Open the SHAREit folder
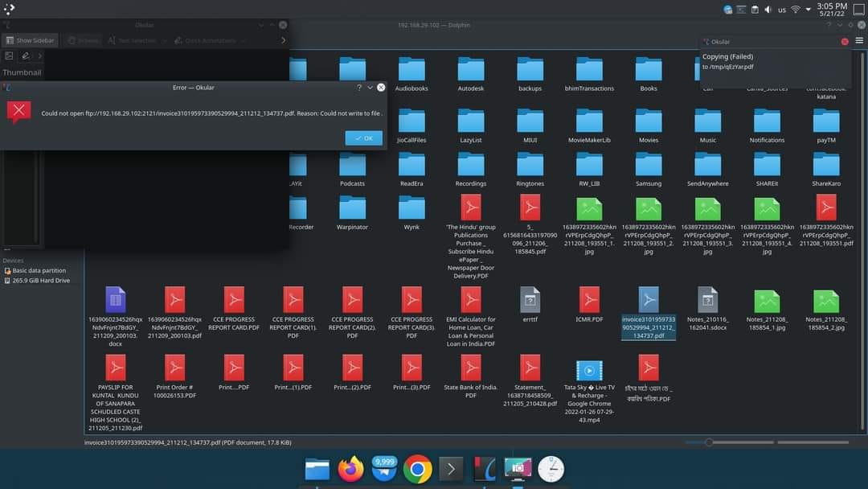The image size is (868, 489). [x=767, y=170]
